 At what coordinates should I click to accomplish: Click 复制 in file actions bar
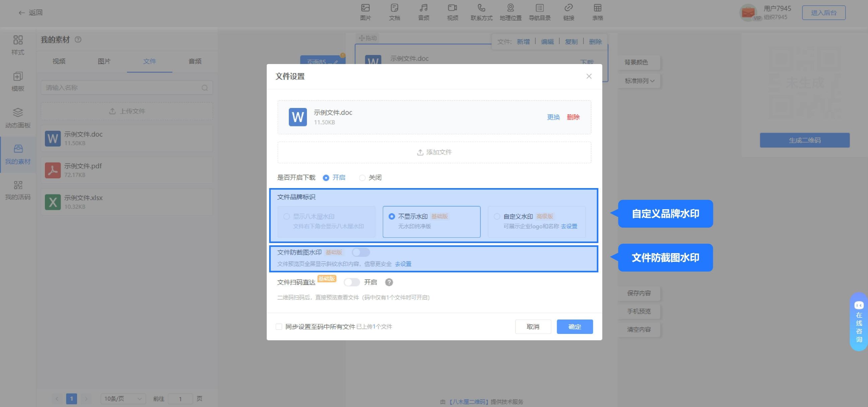point(571,42)
